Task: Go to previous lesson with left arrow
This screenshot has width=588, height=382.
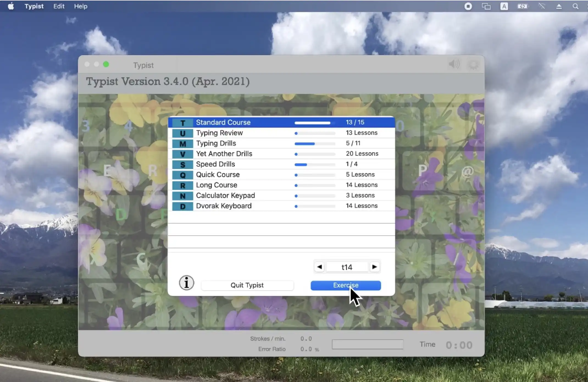Action: click(x=319, y=267)
